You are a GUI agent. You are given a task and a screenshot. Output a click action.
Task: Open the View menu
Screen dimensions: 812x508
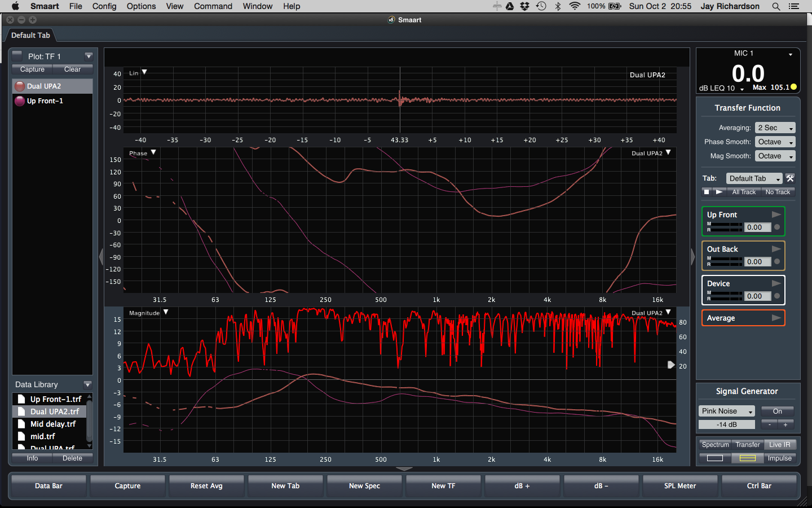(x=175, y=6)
